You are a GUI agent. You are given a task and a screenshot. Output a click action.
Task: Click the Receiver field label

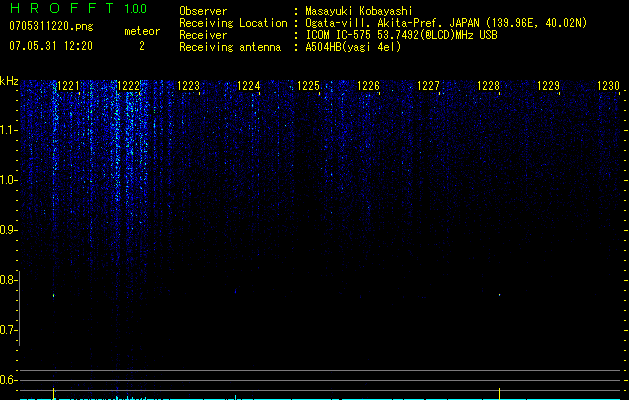point(203,35)
